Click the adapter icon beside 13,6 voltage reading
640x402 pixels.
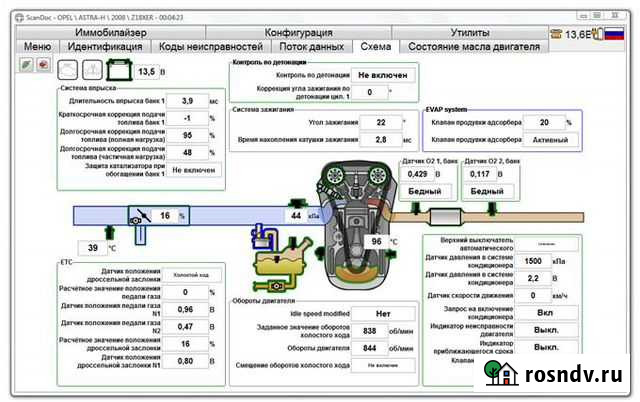click(x=555, y=34)
